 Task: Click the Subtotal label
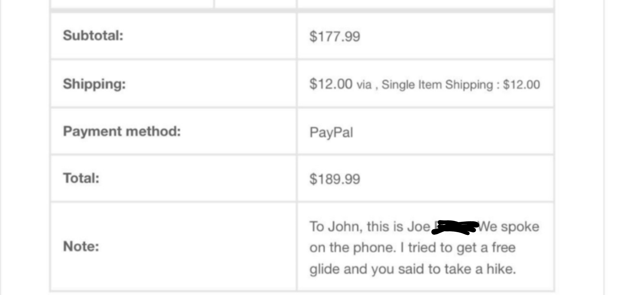[93, 36]
